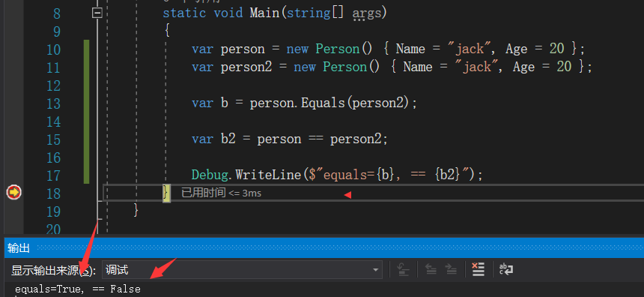
Task: Click line number 19 in the gutter
Action: click(x=53, y=211)
